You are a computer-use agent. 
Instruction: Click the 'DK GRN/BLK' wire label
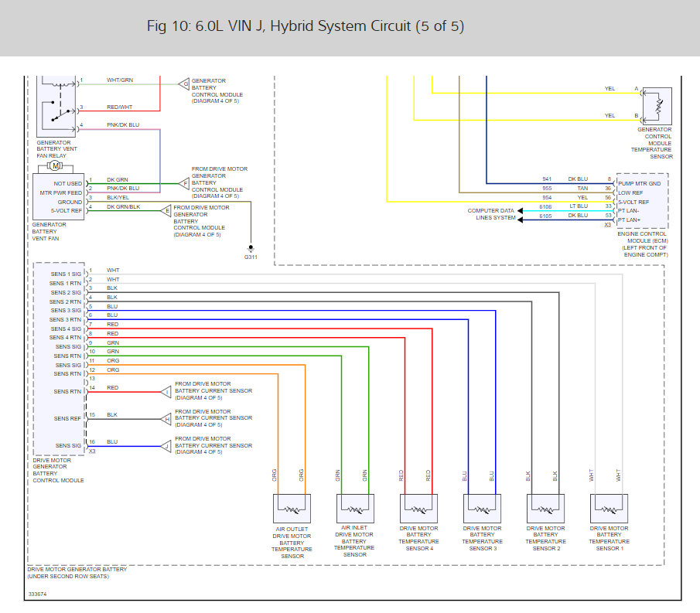point(123,207)
